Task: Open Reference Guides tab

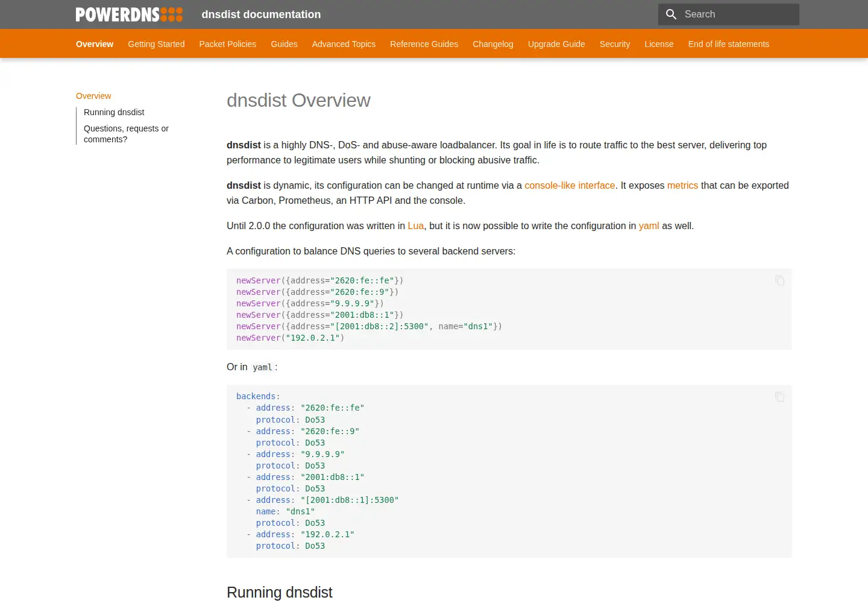Action: point(424,44)
